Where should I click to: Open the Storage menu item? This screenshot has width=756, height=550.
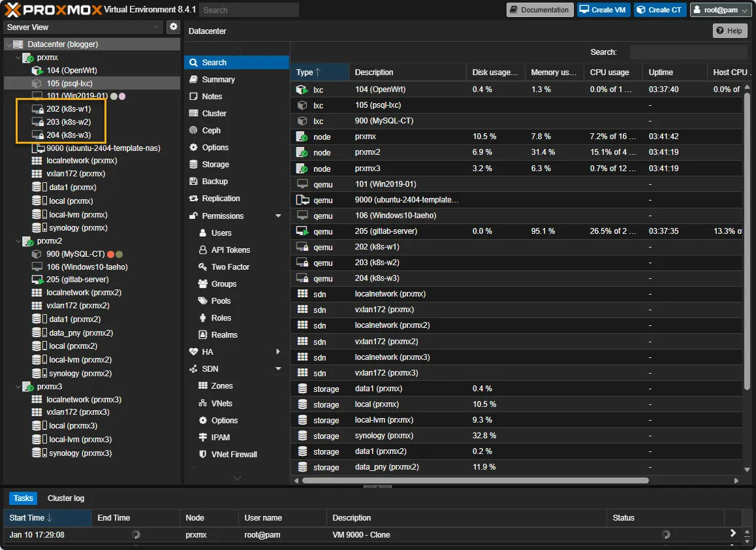[x=236, y=165]
